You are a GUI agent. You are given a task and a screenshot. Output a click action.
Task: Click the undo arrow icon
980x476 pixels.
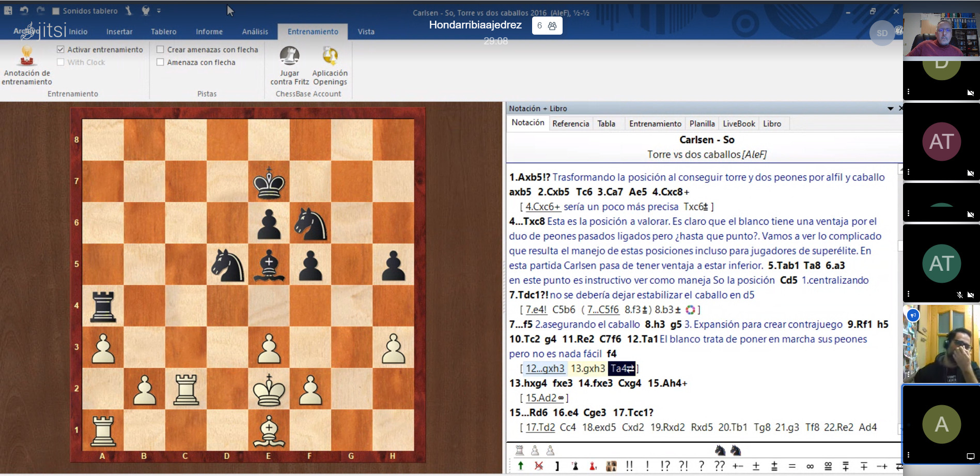coord(24,10)
